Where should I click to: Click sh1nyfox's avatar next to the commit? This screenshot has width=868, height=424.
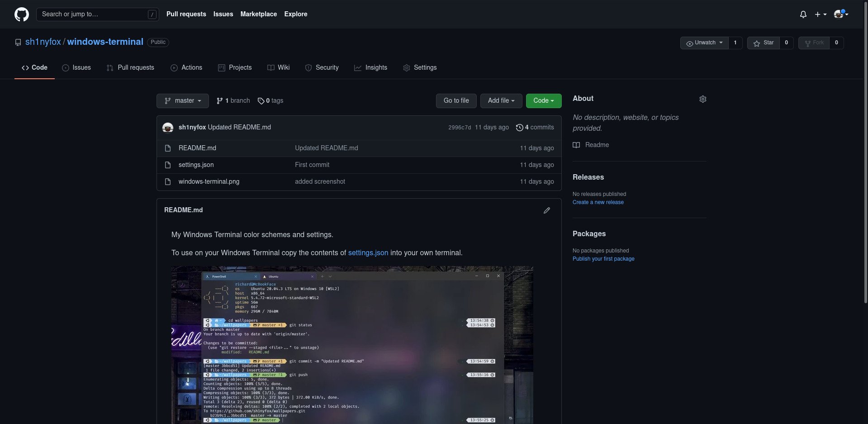click(168, 127)
